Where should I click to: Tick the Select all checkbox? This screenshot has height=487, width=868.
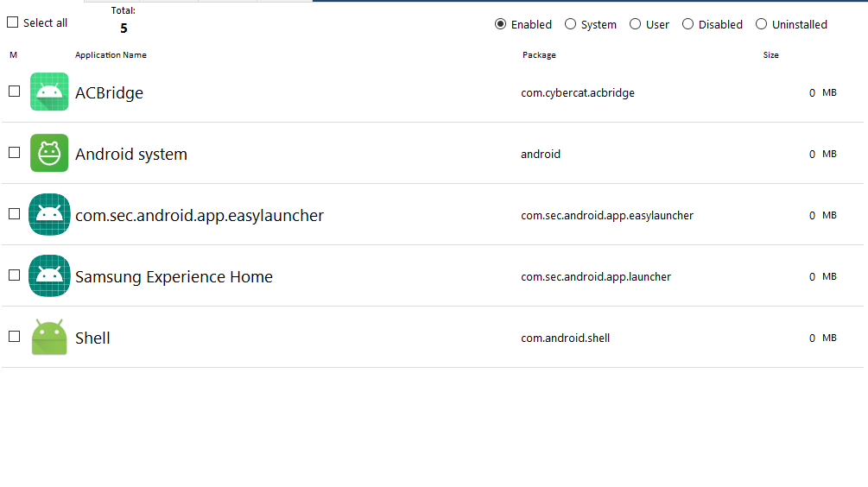pos(13,22)
